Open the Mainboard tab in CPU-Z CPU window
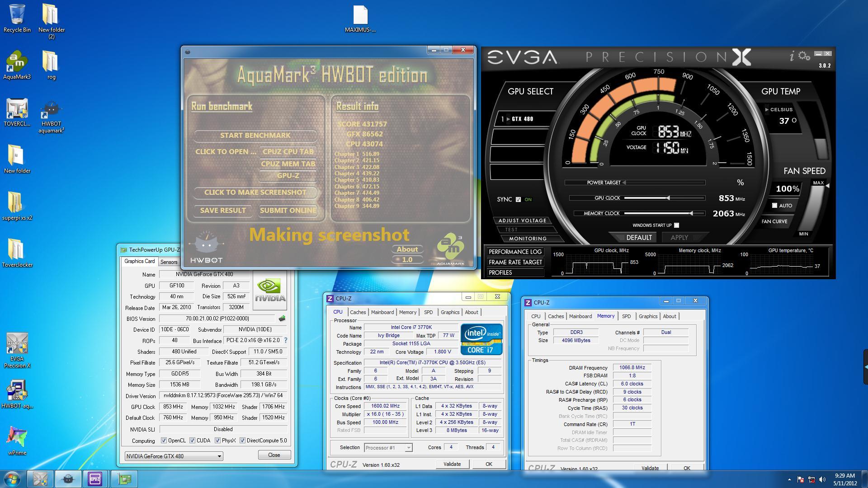This screenshot has width=868, height=488. (x=382, y=312)
